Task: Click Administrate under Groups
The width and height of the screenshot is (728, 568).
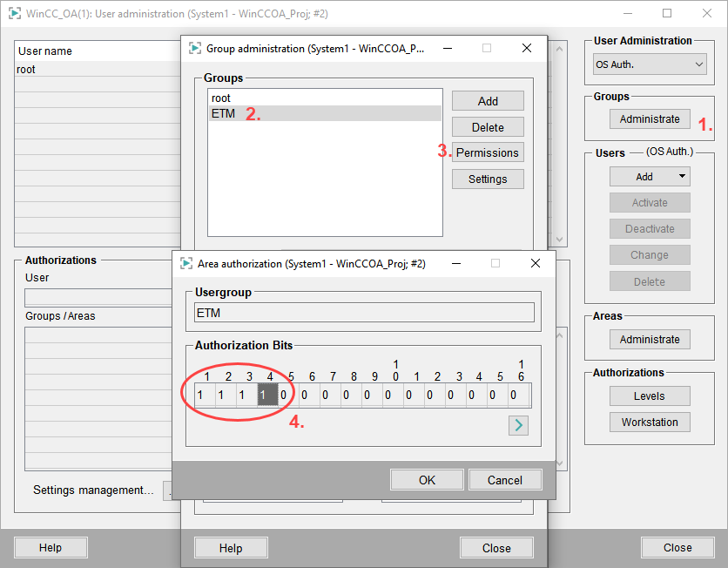Action: coord(650,119)
